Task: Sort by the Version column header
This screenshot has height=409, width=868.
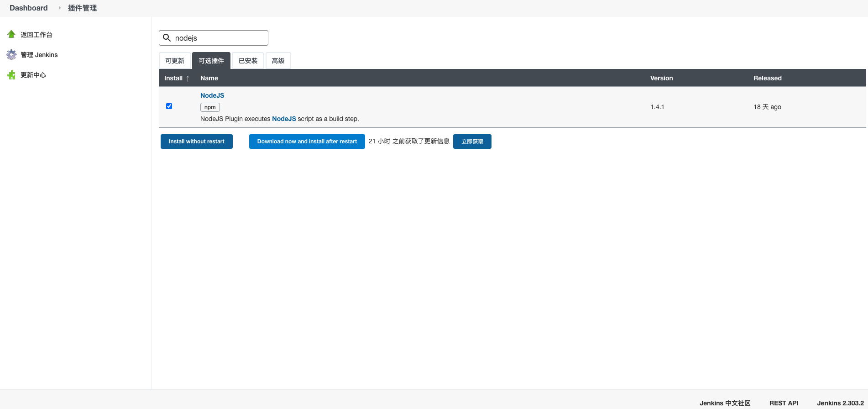Action: (662, 78)
